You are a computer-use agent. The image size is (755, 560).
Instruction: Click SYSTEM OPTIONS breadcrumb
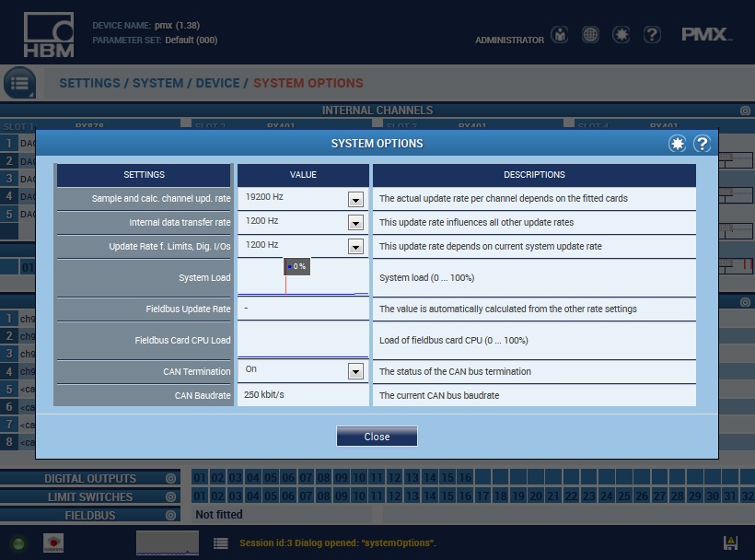pyautogui.click(x=308, y=83)
